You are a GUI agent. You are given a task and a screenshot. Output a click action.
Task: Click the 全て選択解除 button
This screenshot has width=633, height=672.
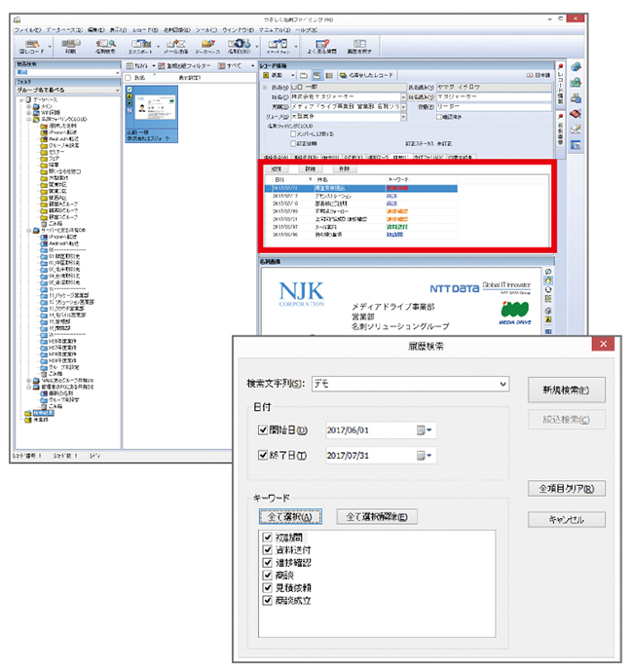pos(377,517)
